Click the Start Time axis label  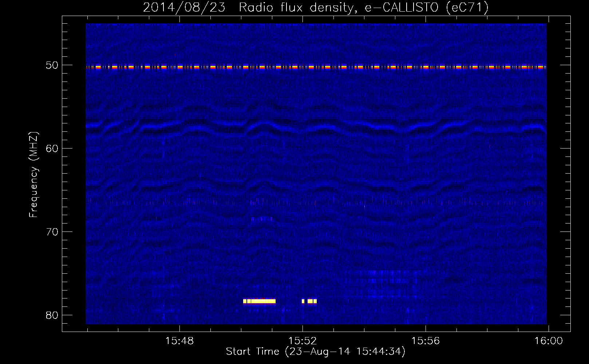tap(316, 352)
